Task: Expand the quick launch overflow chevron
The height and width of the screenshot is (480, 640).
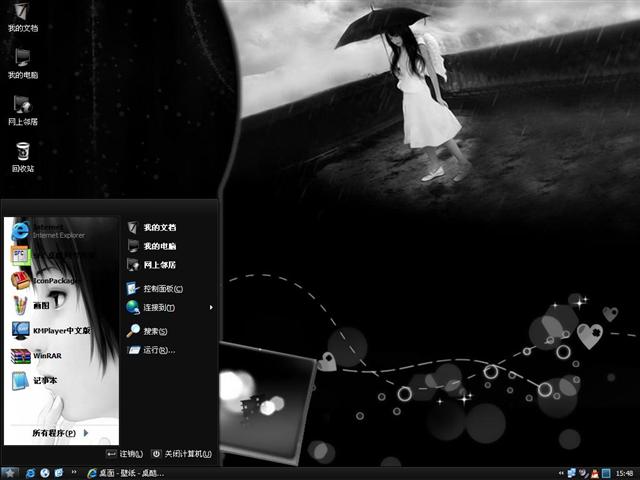Action: coord(74,472)
